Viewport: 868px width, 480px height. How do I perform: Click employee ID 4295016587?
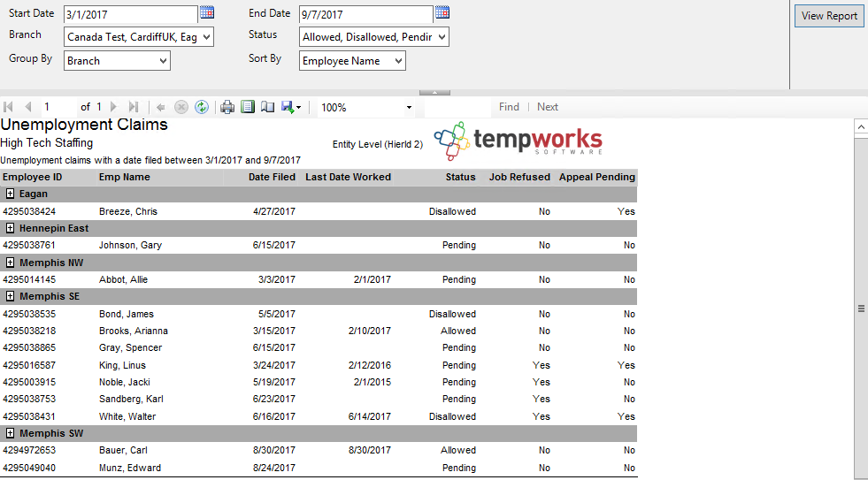[x=29, y=365]
